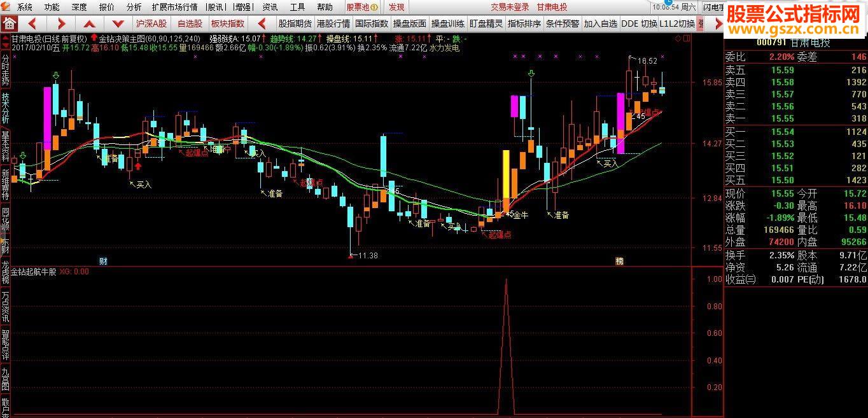
Task: Open the 功能 menu
Action: tap(52, 7)
